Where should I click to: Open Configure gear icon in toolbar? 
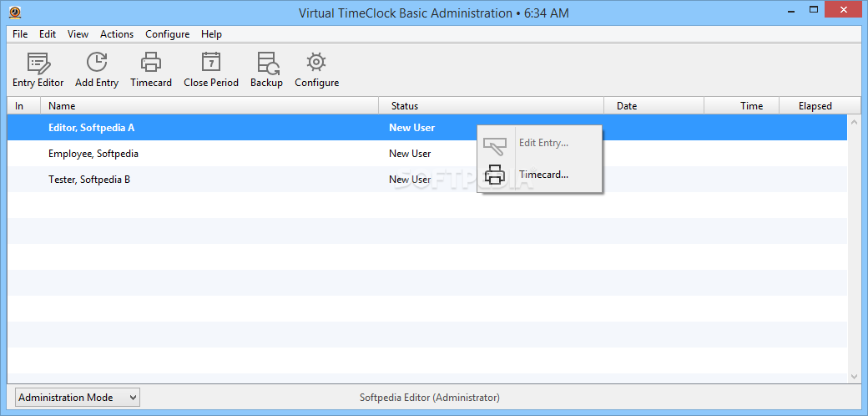tap(316, 63)
